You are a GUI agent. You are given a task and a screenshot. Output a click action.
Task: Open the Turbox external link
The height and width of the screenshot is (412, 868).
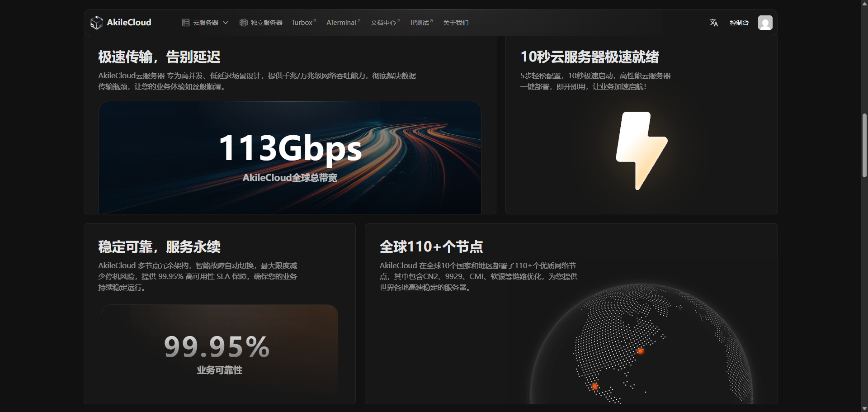click(x=304, y=23)
